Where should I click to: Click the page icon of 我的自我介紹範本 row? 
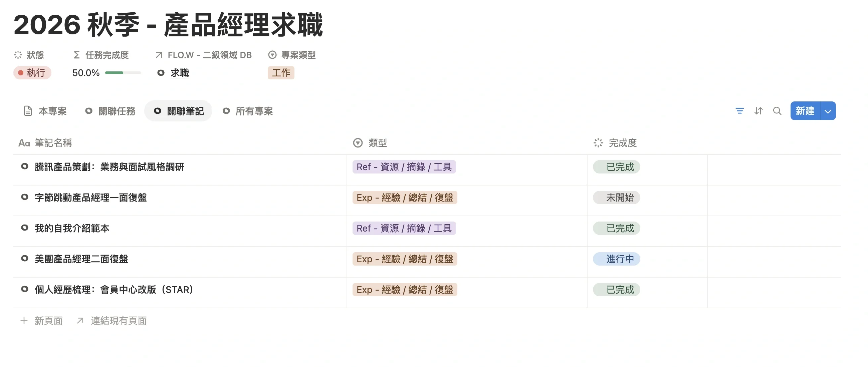[25, 228]
